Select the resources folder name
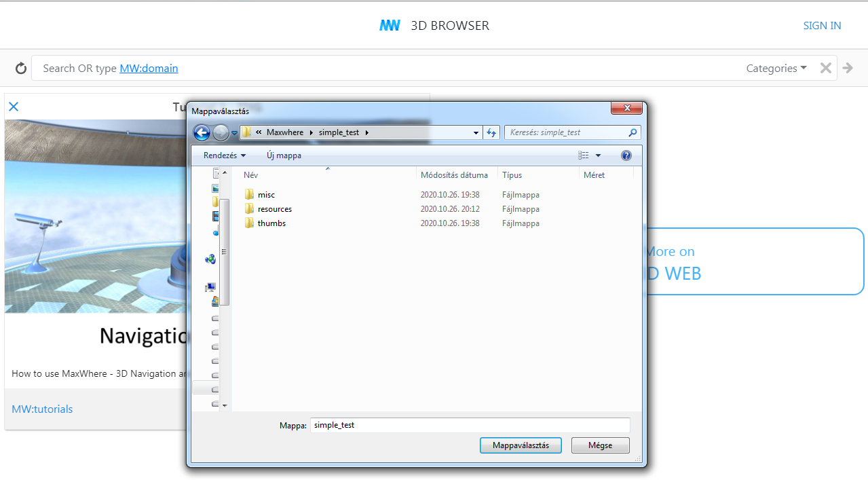This screenshot has height=480, width=868. (x=275, y=209)
